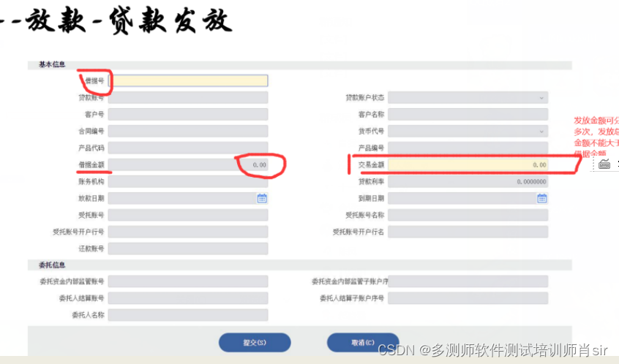
Task: Select the 账务机构 field
Action: (x=188, y=181)
